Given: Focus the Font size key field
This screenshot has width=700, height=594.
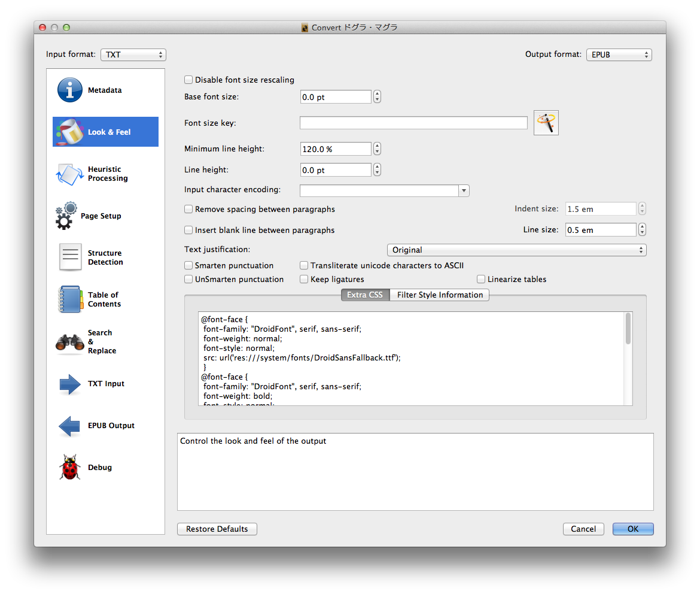Looking at the screenshot, I should point(413,123).
